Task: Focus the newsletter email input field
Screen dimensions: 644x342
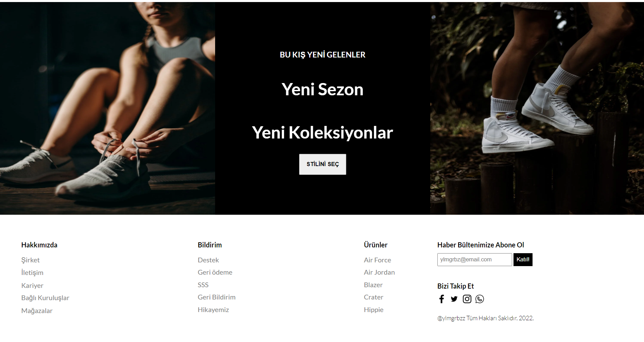Action: pyautogui.click(x=474, y=260)
